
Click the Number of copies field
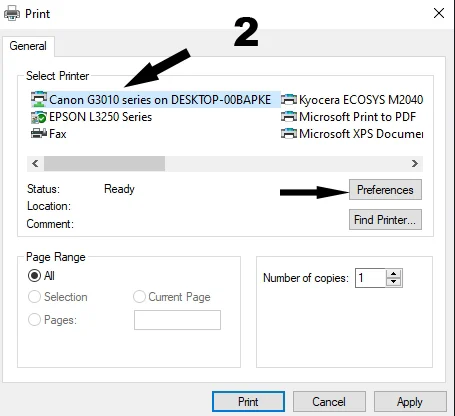point(371,278)
